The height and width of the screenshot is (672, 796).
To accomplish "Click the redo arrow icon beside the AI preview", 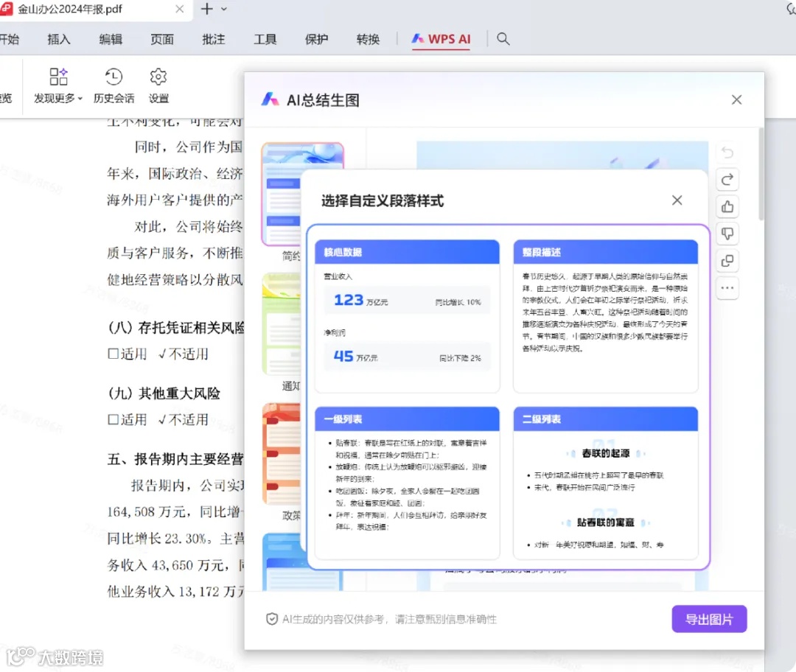I will tap(727, 179).
